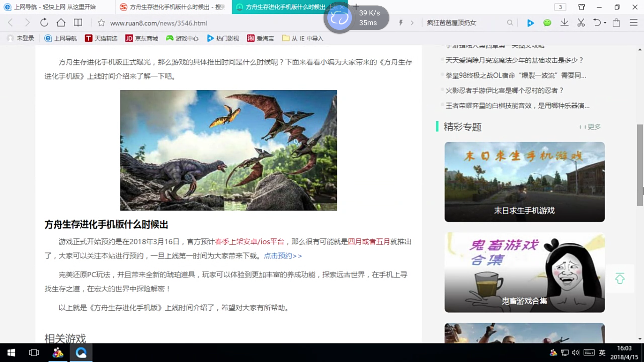The width and height of the screenshot is (644, 362).
Task: Click the back-to-top arrow button
Action: tap(620, 279)
